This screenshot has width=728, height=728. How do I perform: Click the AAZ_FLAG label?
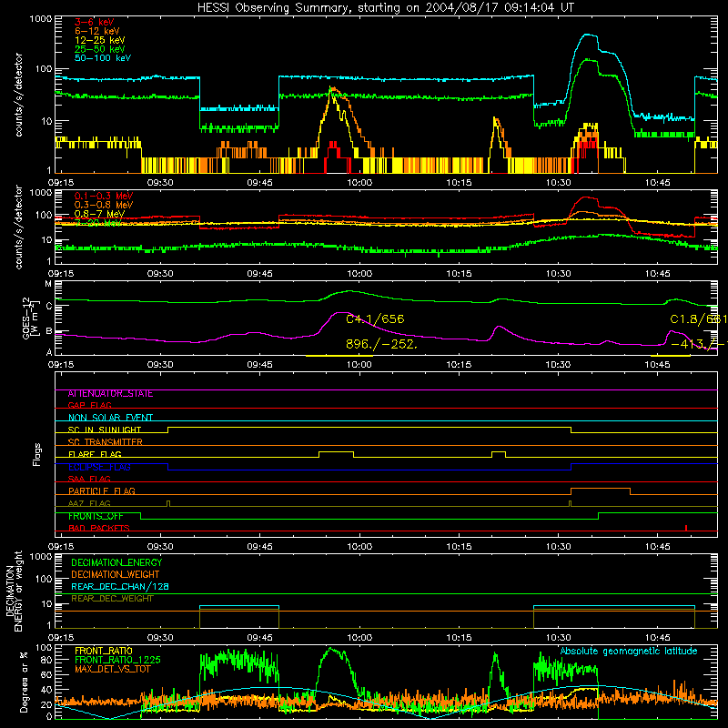[x=89, y=503]
